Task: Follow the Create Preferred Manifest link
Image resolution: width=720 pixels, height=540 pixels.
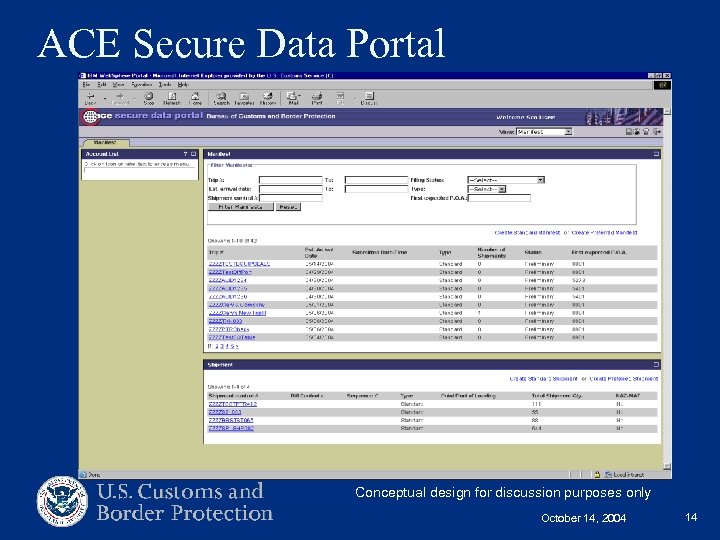Action: (x=604, y=233)
